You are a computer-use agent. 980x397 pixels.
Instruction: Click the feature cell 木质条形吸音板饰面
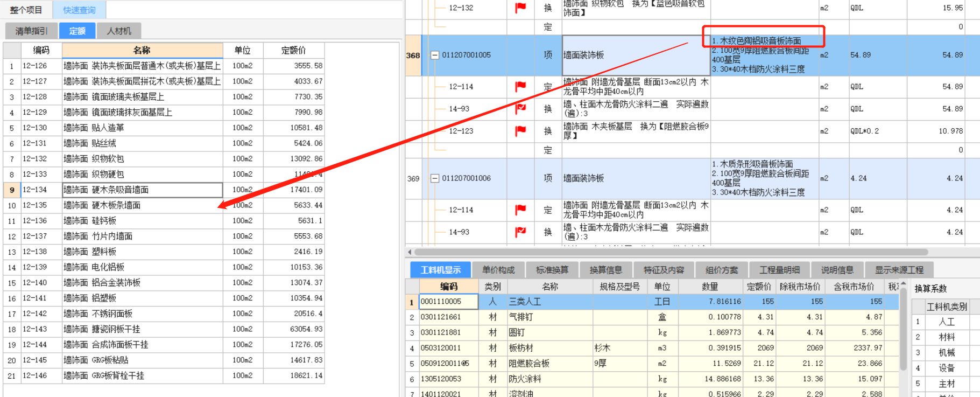coord(764,178)
